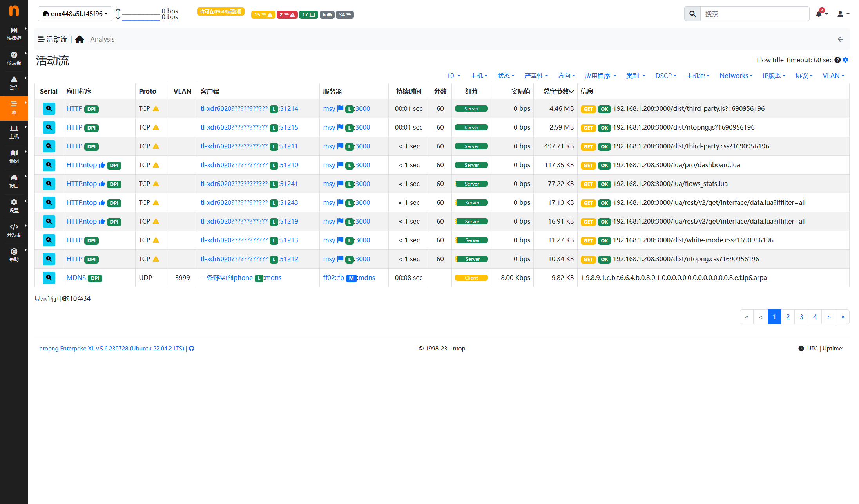This screenshot has width=859, height=504.
Task: Open the 设置 settings sidebar menu
Action: point(14,206)
